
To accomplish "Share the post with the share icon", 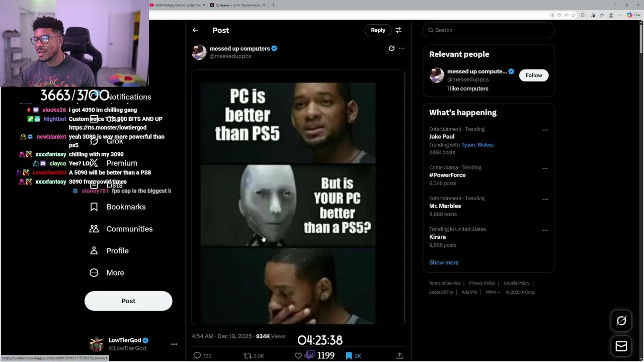I will coord(399,355).
